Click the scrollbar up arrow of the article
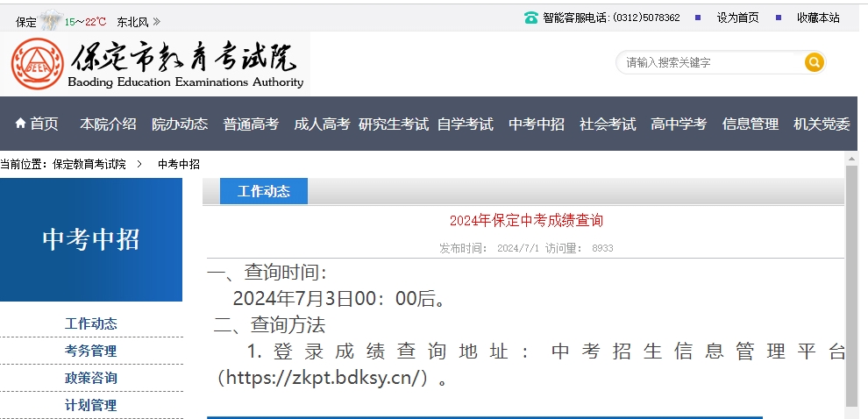 [x=851, y=159]
